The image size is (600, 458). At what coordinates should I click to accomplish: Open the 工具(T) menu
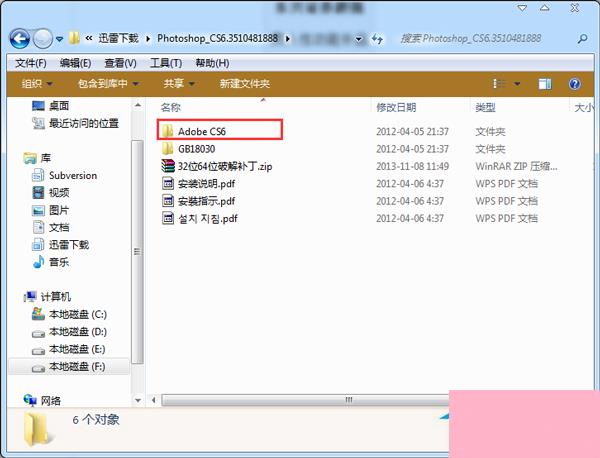point(166,63)
